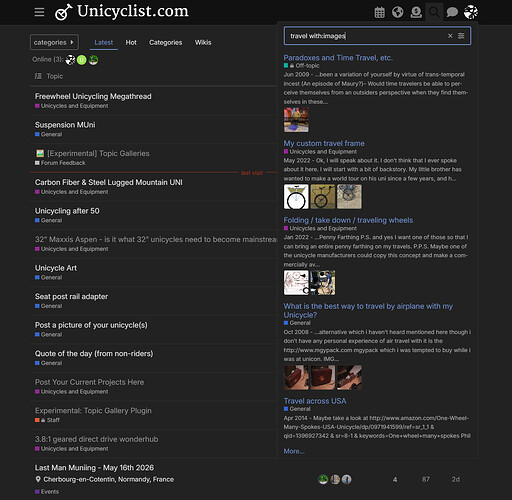The image size is (512, 500).
Task: Switch to the Categories tab
Action: coord(166,42)
